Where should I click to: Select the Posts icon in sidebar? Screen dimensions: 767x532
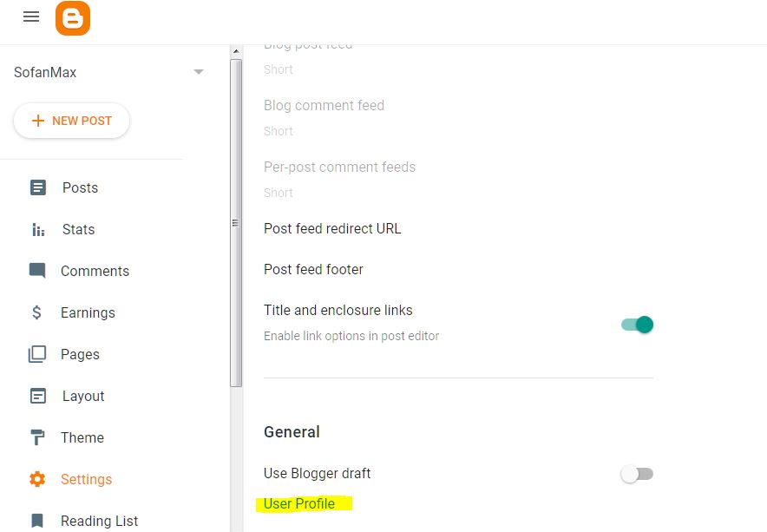[37, 187]
